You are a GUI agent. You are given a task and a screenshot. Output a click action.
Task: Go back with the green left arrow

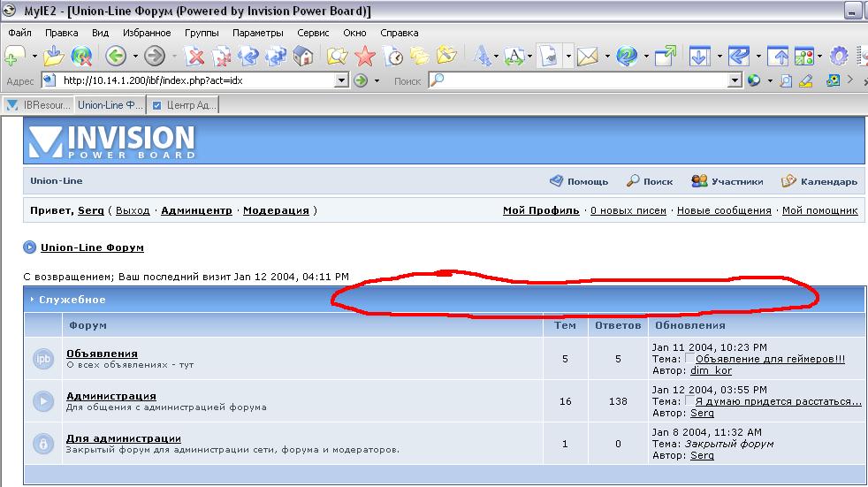coord(116,56)
